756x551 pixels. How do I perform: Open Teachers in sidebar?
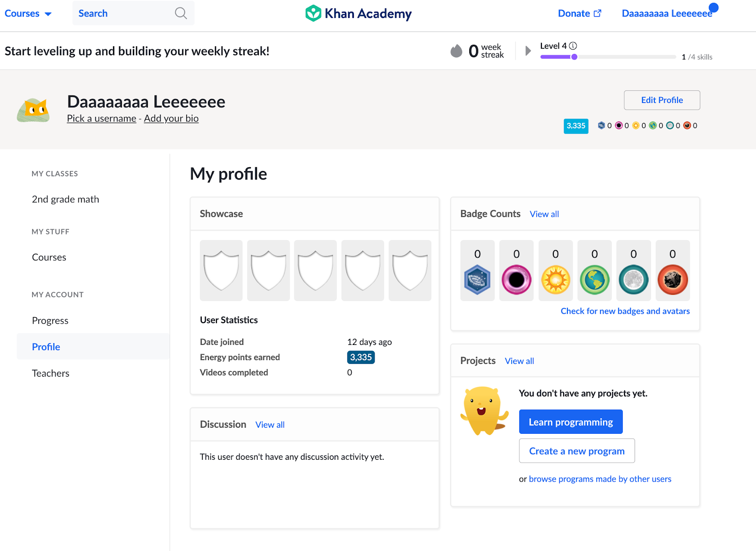[x=51, y=373]
